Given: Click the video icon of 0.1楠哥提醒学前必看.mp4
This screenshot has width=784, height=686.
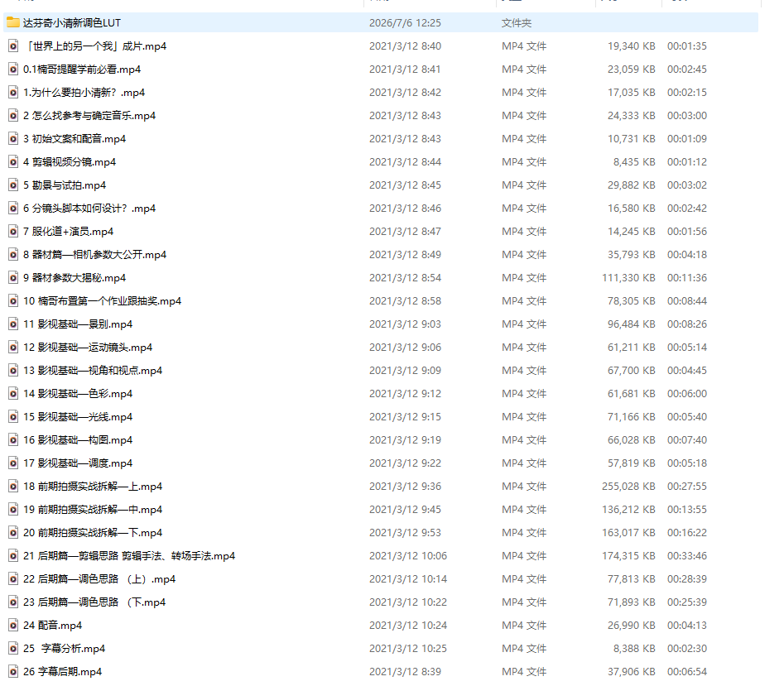Looking at the screenshot, I should [x=13, y=70].
